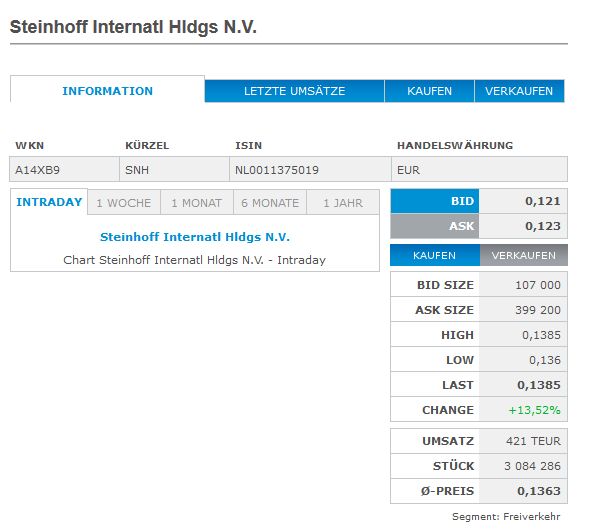Click the HANDELSWÄHRUNG column header

click(455, 145)
